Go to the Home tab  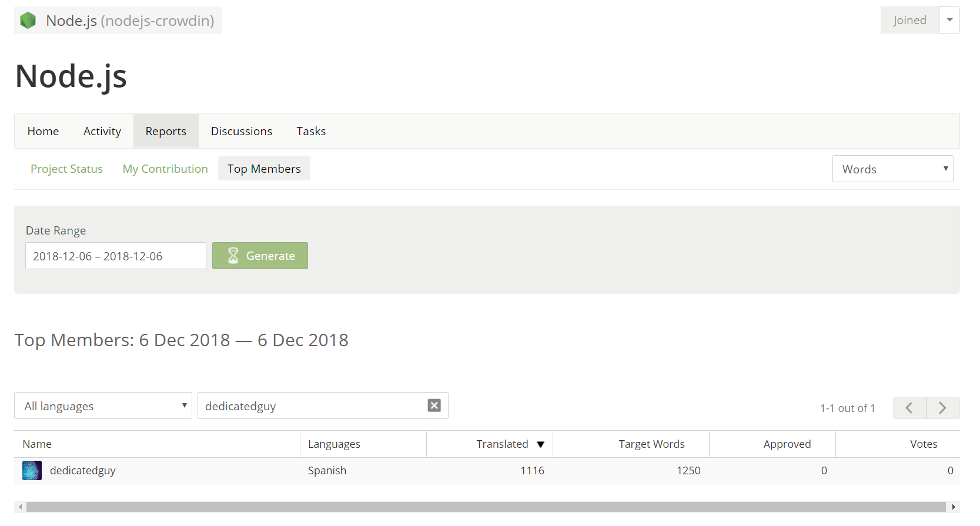[43, 131]
